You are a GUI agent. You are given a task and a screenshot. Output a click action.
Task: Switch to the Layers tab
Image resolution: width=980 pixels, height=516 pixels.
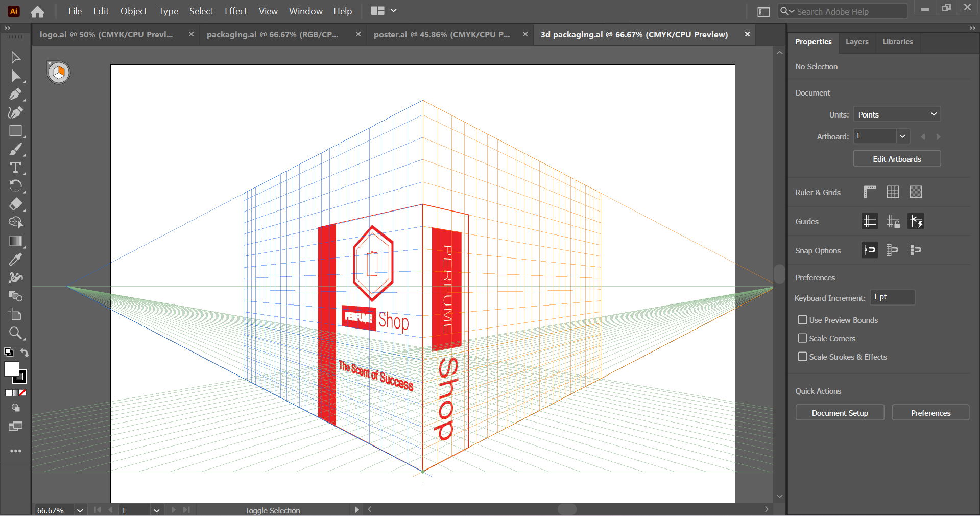point(857,42)
